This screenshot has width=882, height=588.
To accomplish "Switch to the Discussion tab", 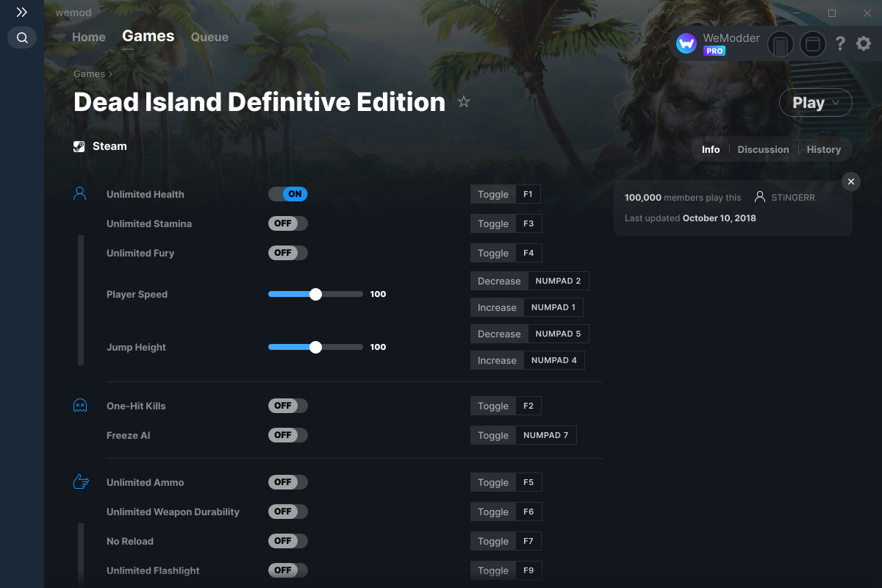I will (x=763, y=149).
